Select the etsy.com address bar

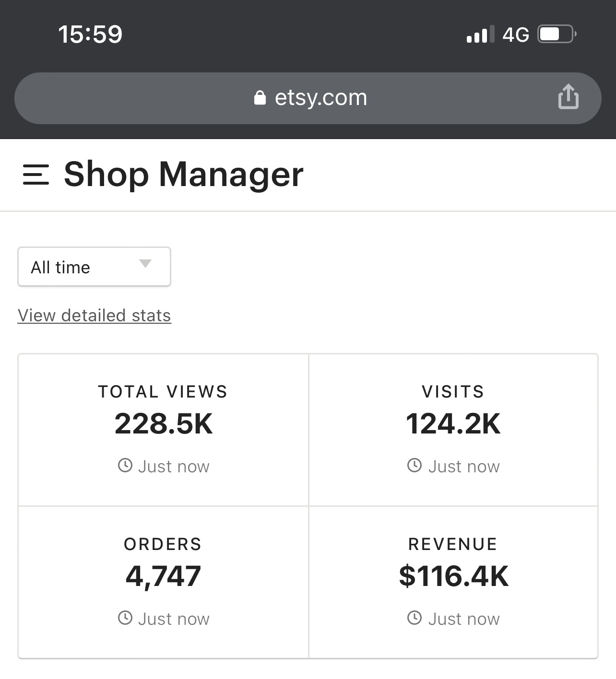click(308, 98)
